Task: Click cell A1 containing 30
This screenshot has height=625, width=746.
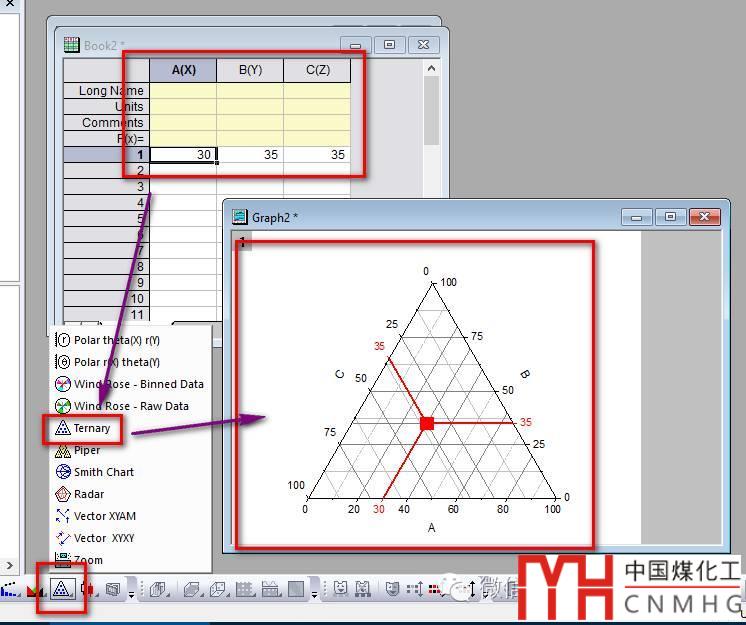Action: [x=183, y=155]
